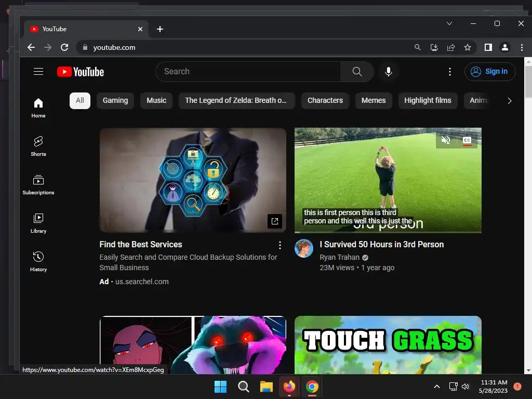Open Chrome three-dot menu
This screenshot has height=399, width=532.
pyautogui.click(x=522, y=47)
